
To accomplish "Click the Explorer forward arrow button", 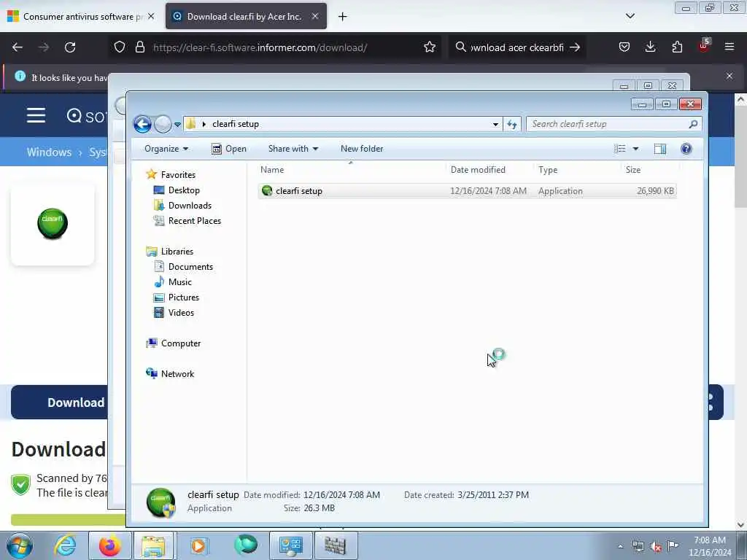I will point(163,124).
